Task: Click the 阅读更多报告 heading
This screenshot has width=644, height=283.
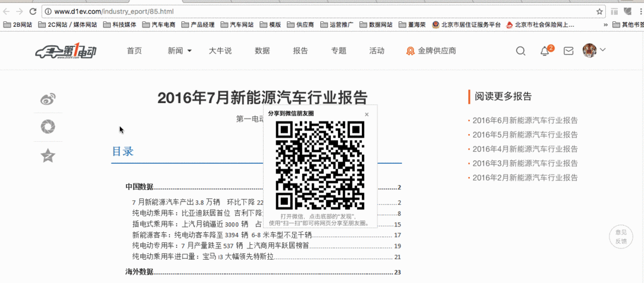Action: pos(503,97)
